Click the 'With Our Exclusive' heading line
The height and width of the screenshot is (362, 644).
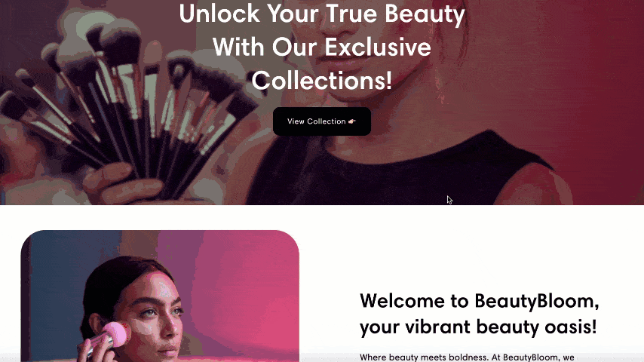point(322,47)
